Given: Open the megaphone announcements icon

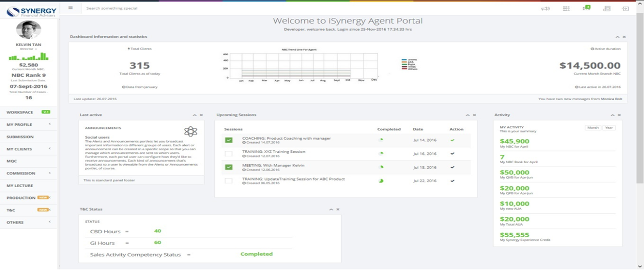Looking at the screenshot, I should pyautogui.click(x=546, y=8).
